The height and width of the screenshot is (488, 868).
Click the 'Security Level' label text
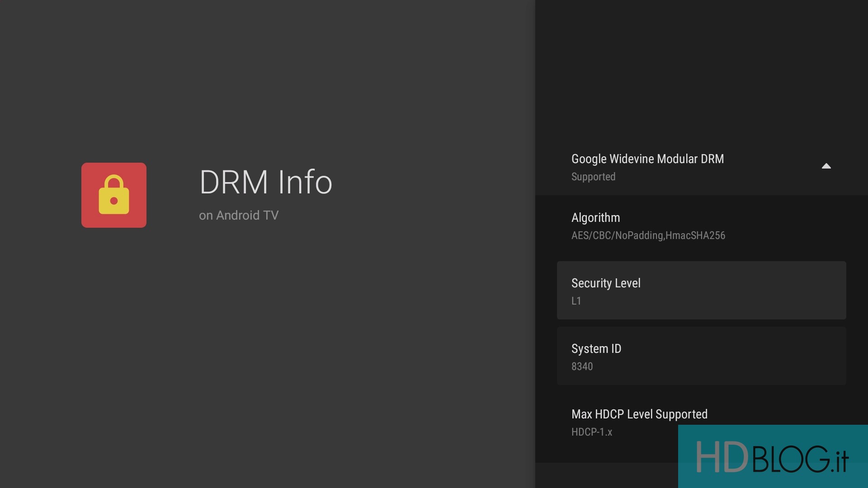pos(606,283)
